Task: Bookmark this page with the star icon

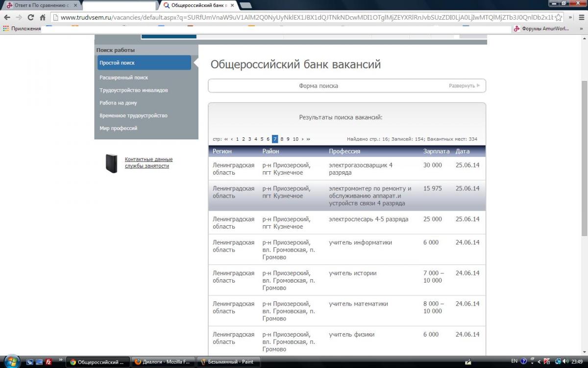Action: click(x=558, y=17)
